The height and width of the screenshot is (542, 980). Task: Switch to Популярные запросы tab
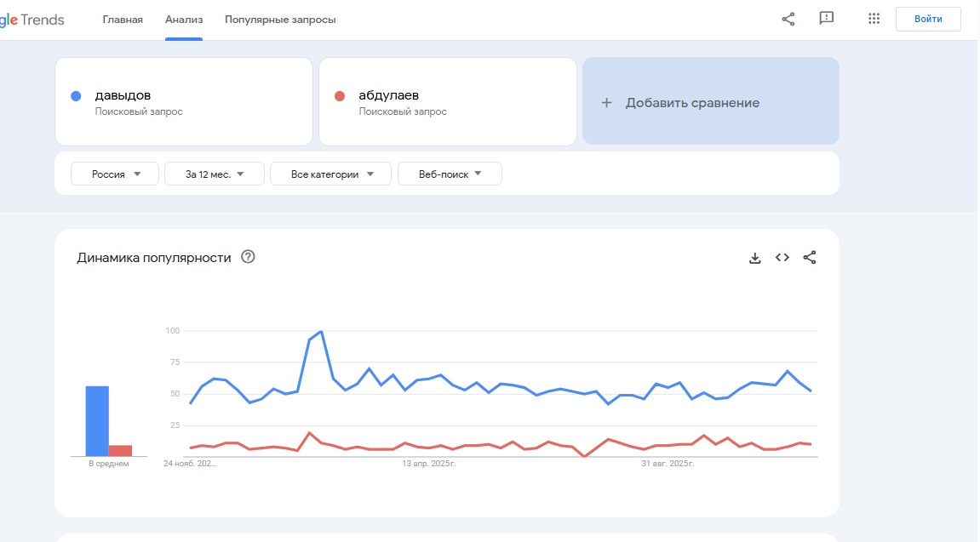tap(280, 20)
